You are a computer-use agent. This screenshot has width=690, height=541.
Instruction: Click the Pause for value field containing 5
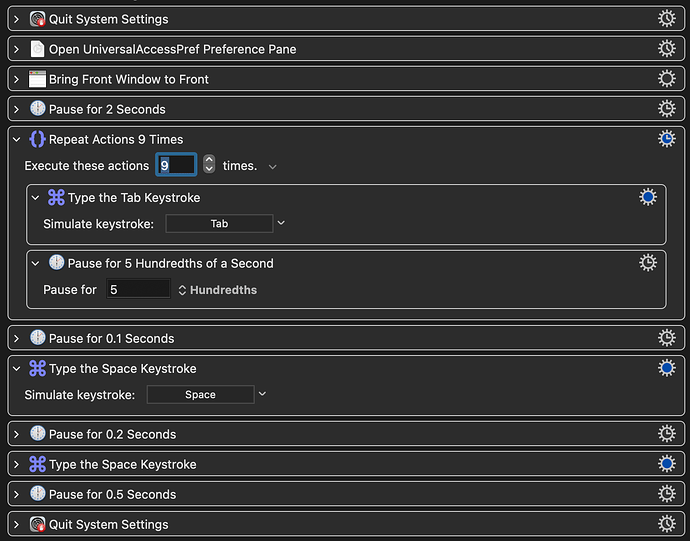138,289
